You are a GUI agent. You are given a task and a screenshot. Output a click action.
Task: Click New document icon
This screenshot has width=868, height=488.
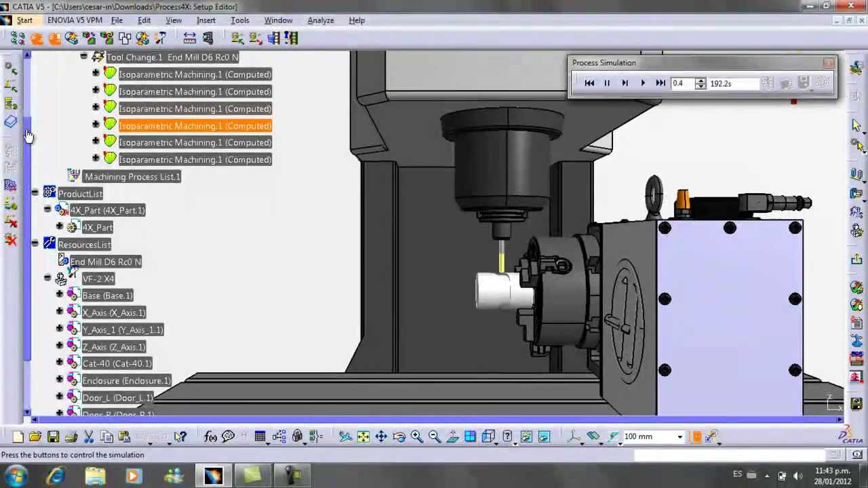tap(18, 437)
